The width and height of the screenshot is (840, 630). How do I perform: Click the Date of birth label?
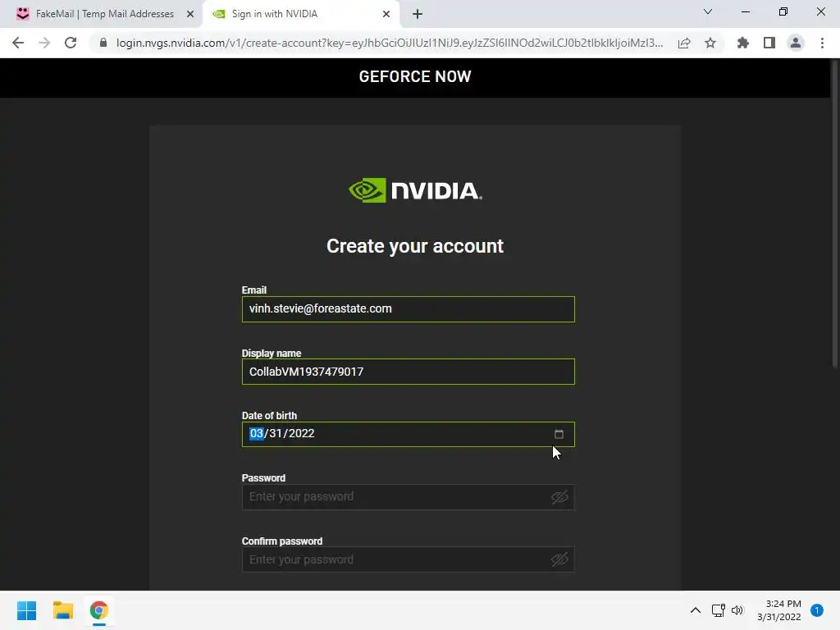[269, 416]
